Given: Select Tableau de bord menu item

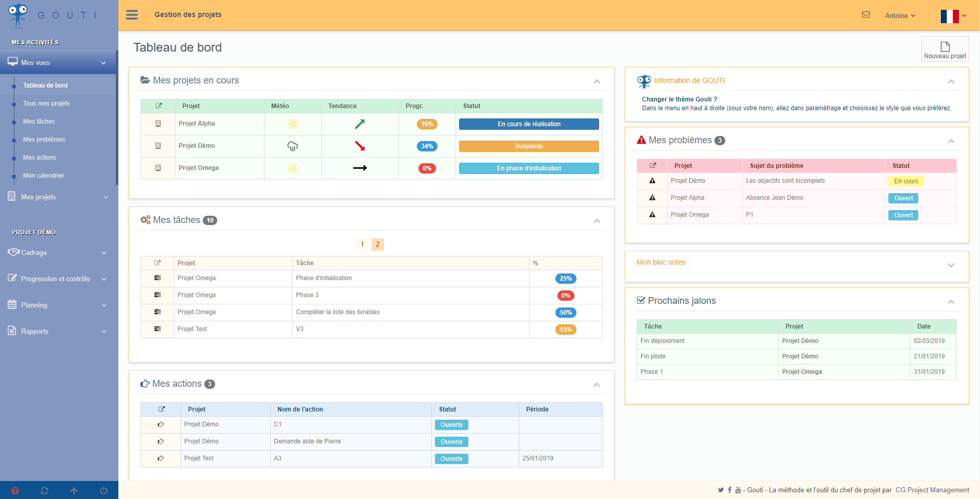Looking at the screenshot, I should click(45, 85).
